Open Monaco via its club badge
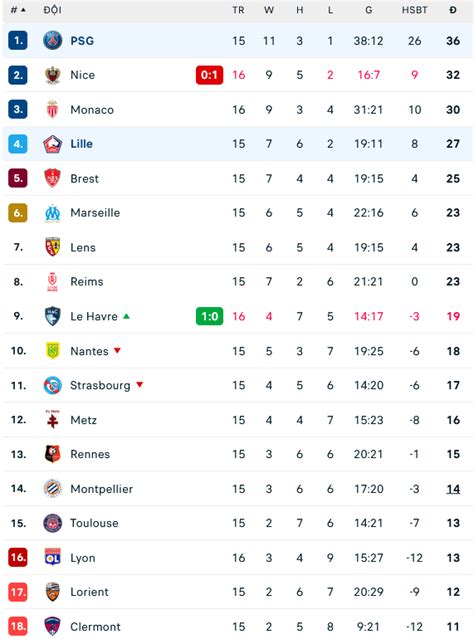Viewport: 474px width, 639px height. [53, 109]
